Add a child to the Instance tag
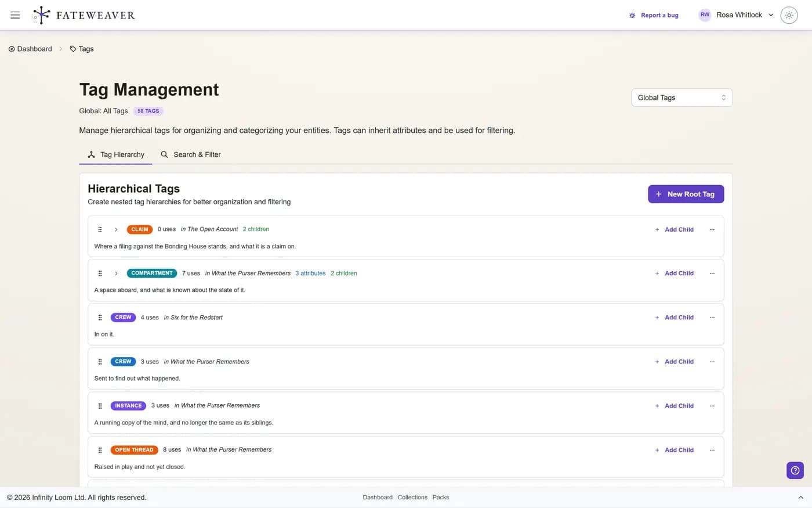Screen dimensions: 812x508 [x=674, y=406]
